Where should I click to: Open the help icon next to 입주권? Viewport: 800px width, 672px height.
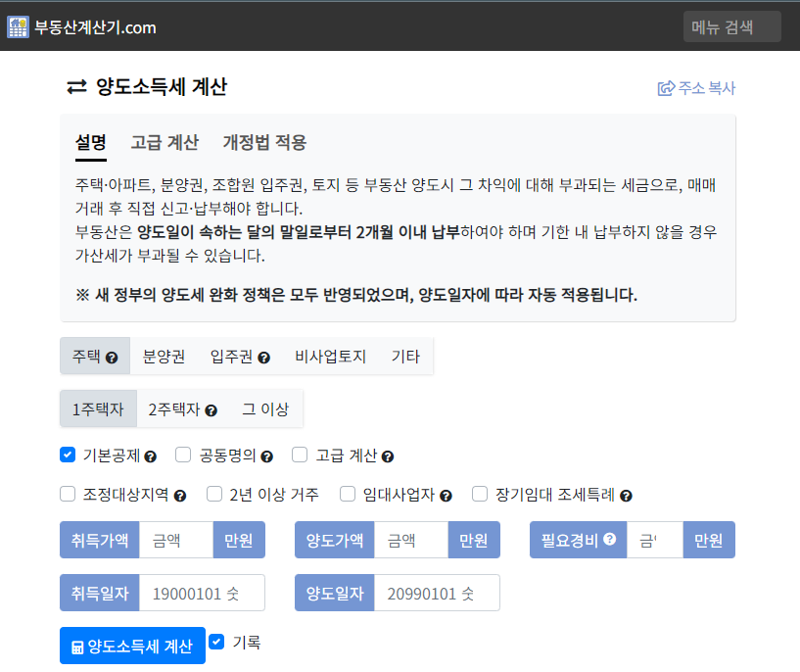point(263,358)
